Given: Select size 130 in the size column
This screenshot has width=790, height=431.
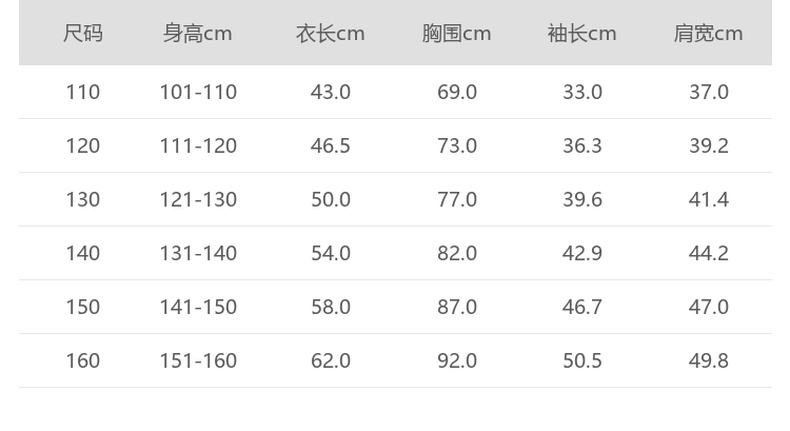Looking at the screenshot, I should [x=83, y=200].
